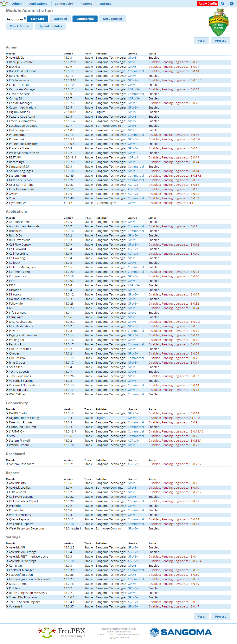Click the top Process button
The image size is (237, 644).
pyautogui.click(x=220, y=41)
